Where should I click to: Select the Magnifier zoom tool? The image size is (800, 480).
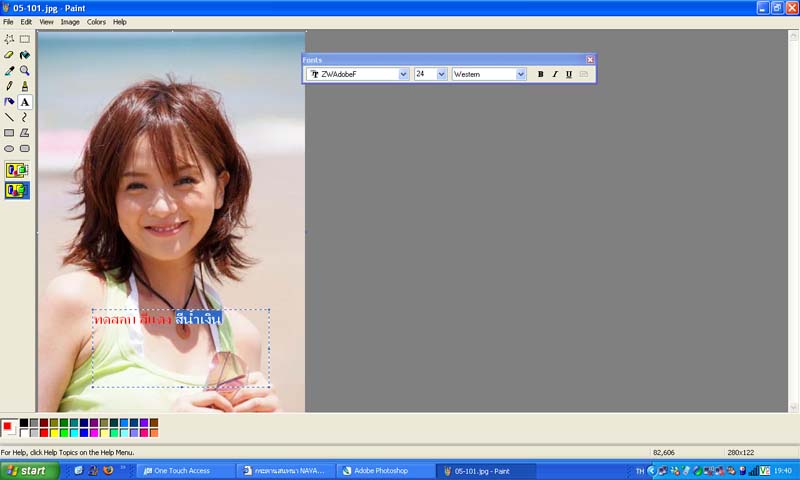coord(25,71)
